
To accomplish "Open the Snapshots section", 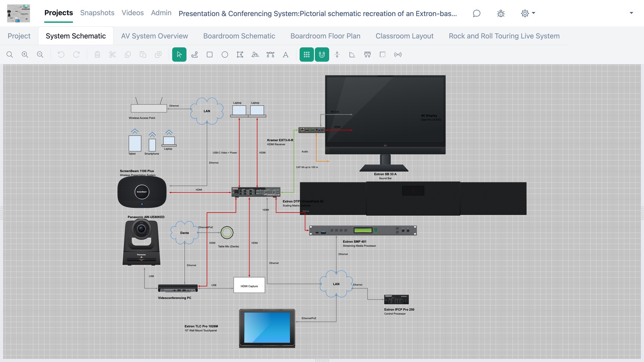I will click(x=97, y=13).
